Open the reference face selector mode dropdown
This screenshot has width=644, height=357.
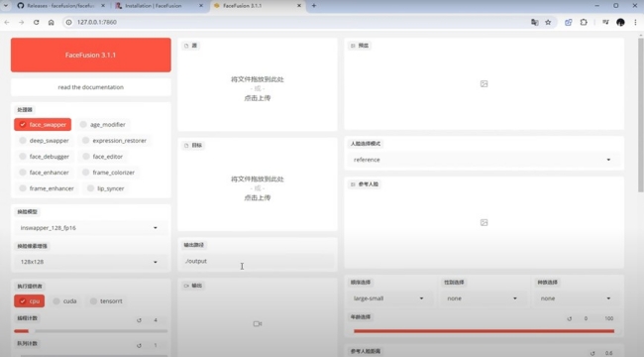click(x=483, y=160)
